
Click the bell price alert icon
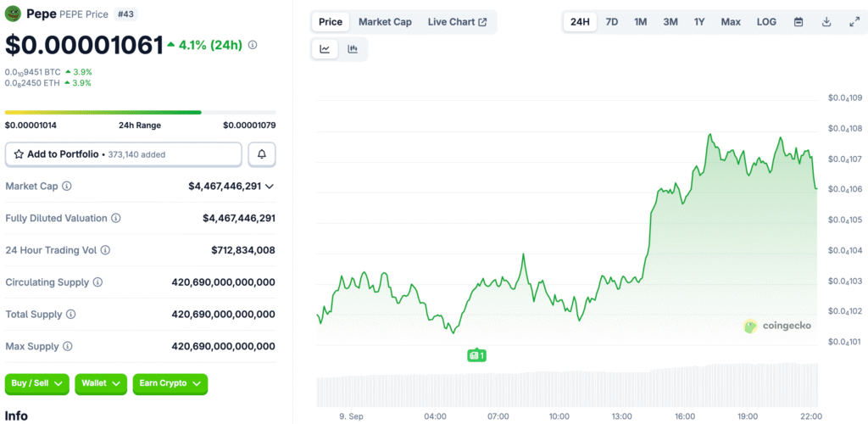[x=262, y=154]
